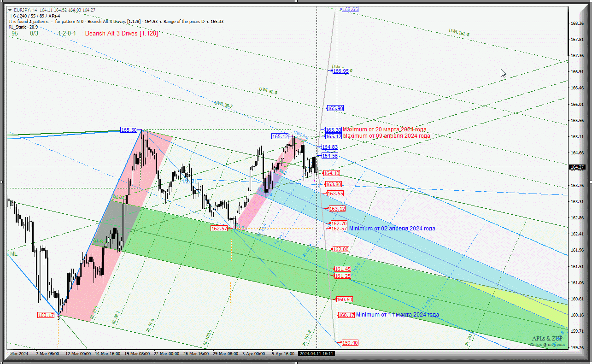Viewport: 592px width, 364px height.
Task: Select the 166.95 blue price marker
Action: [x=340, y=71]
